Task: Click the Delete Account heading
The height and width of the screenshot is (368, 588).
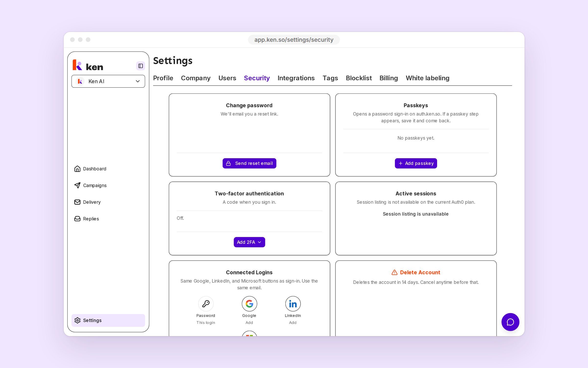Action: [x=420, y=272]
